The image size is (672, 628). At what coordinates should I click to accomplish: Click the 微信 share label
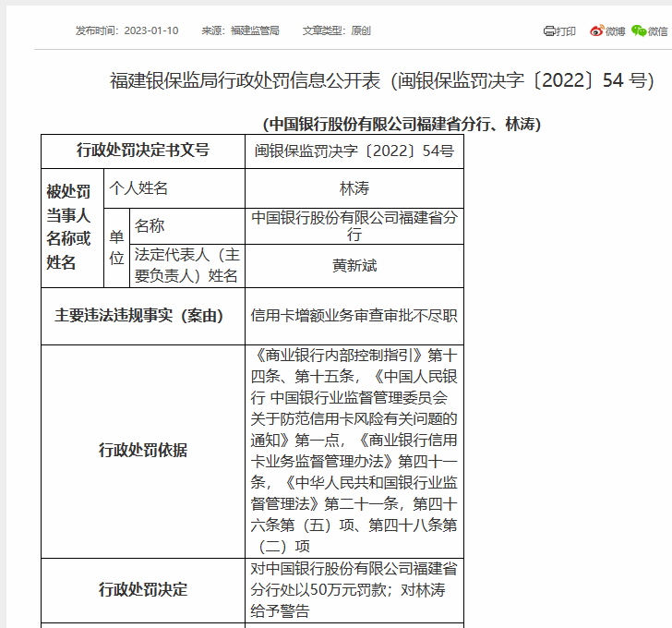coord(657,31)
